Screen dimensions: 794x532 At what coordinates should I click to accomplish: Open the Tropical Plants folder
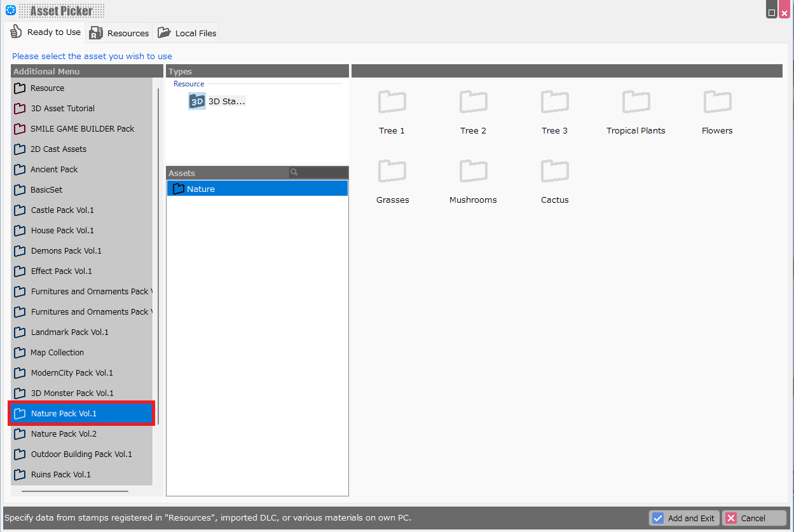(636, 103)
